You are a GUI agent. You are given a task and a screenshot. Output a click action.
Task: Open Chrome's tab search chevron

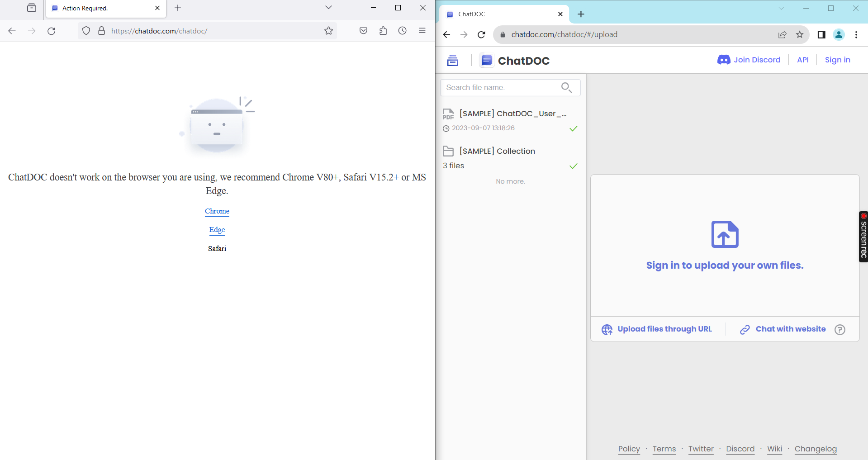click(781, 8)
